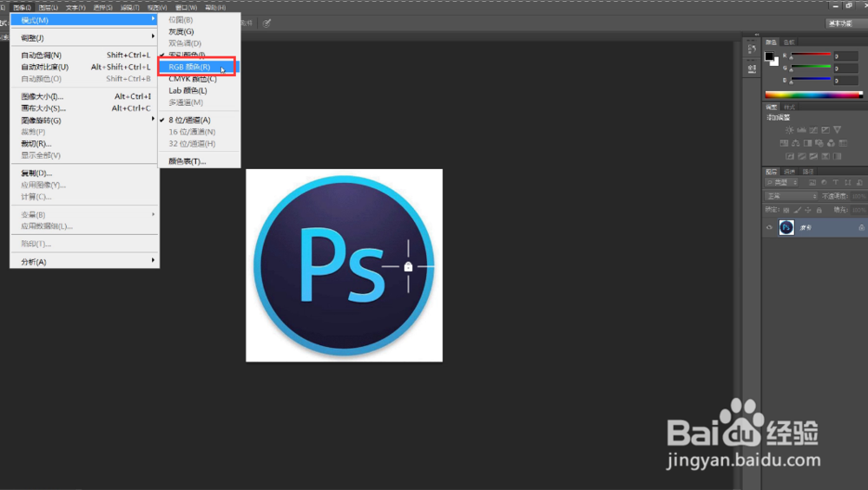Open 图像大小(I)... dialog
This screenshot has height=490, width=868.
point(84,96)
